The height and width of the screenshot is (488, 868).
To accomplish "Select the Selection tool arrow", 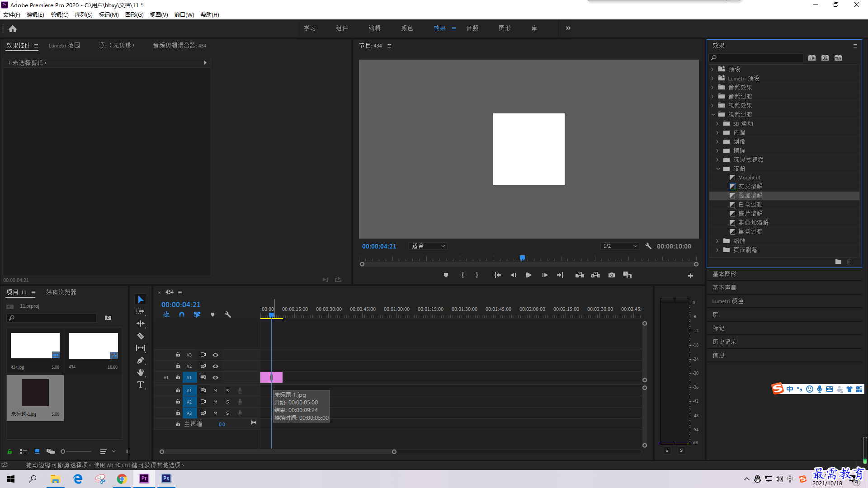I will click(x=141, y=300).
